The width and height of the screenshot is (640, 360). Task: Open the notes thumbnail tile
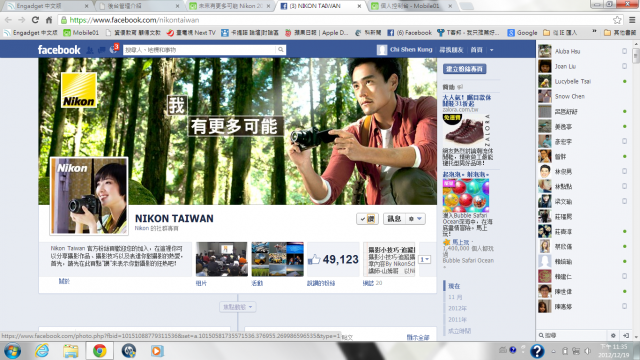(x=389, y=259)
